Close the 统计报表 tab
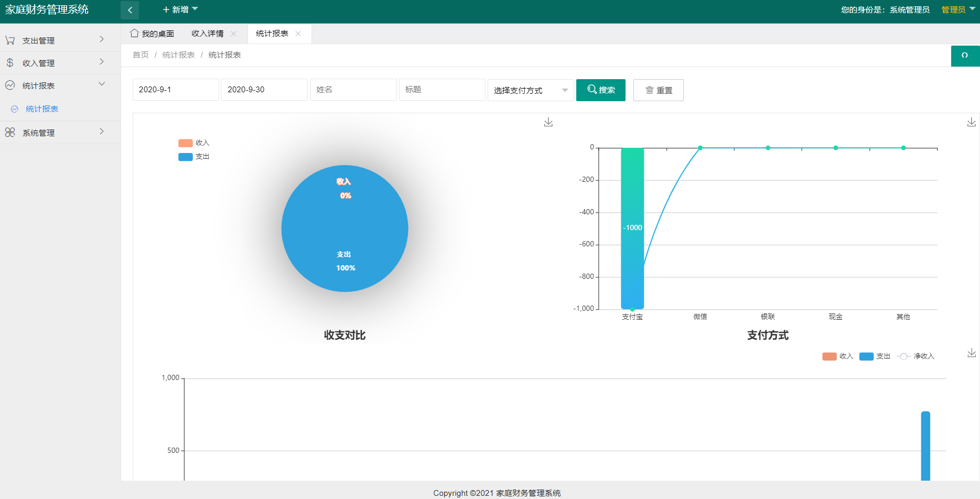Image resolution: width=980 pixels, height=499 pixels. 298,34
